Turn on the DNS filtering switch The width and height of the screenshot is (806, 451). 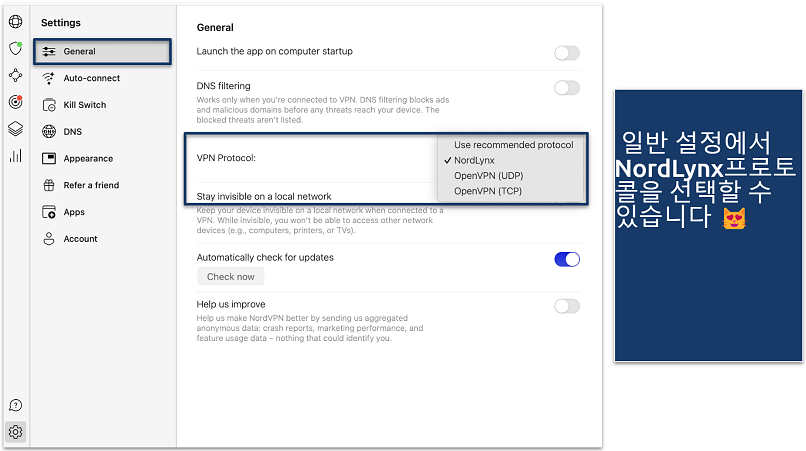[566, 88]
